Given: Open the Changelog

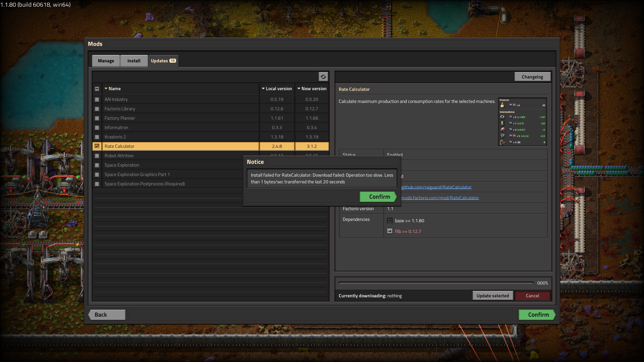Looking at the screenshot, I should click(x=532, y=77).
